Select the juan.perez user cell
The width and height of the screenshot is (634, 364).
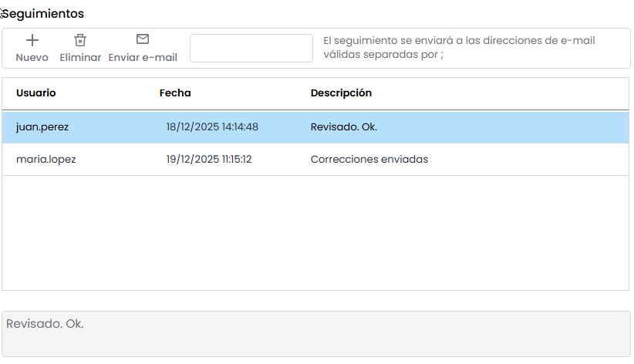tap(42, 127)
